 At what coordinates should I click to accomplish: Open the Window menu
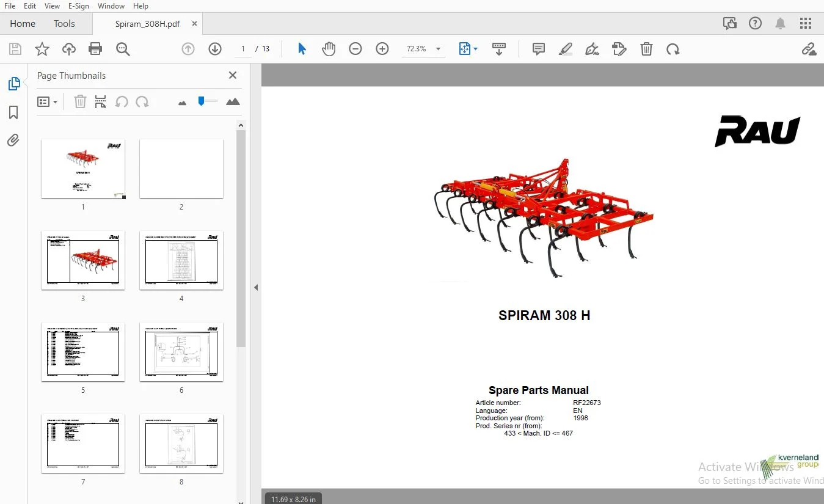[x=111, y=6]
